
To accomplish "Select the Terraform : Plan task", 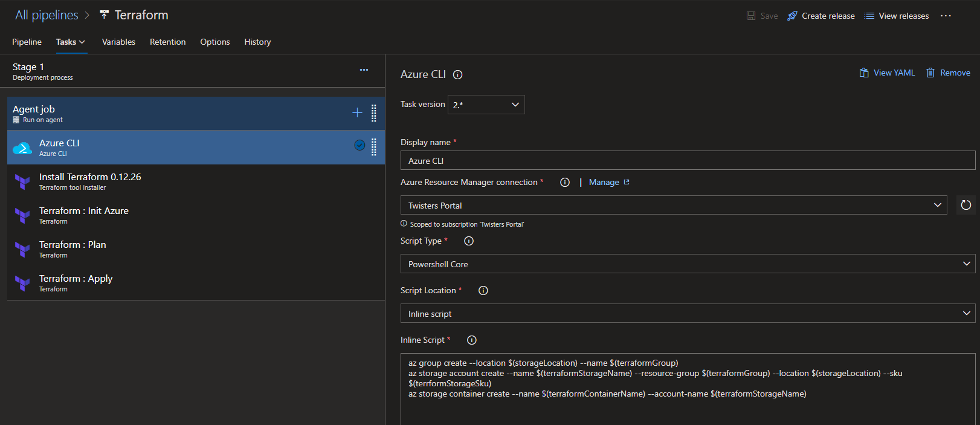I will [x=73, y=249].
